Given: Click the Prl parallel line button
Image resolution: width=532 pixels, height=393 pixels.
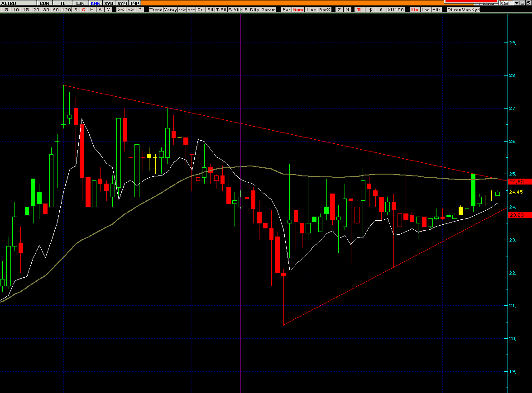Looking at the screenshot, I should (201, 9).
